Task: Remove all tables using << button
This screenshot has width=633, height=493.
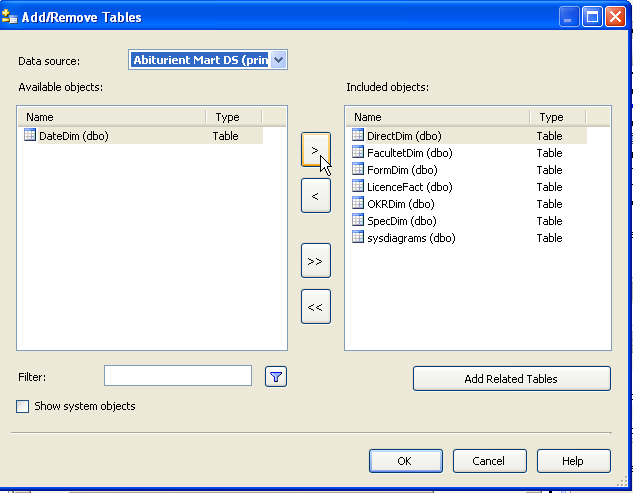Action: click(315, 307)
